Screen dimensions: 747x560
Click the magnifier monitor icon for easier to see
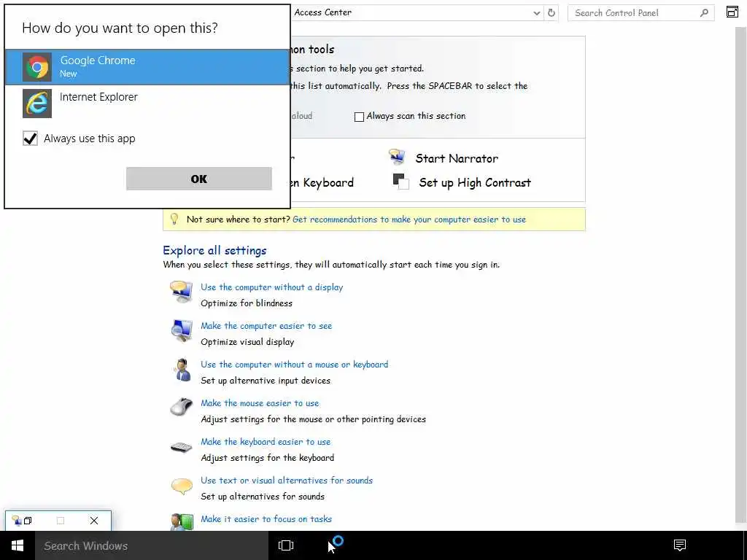182,330
